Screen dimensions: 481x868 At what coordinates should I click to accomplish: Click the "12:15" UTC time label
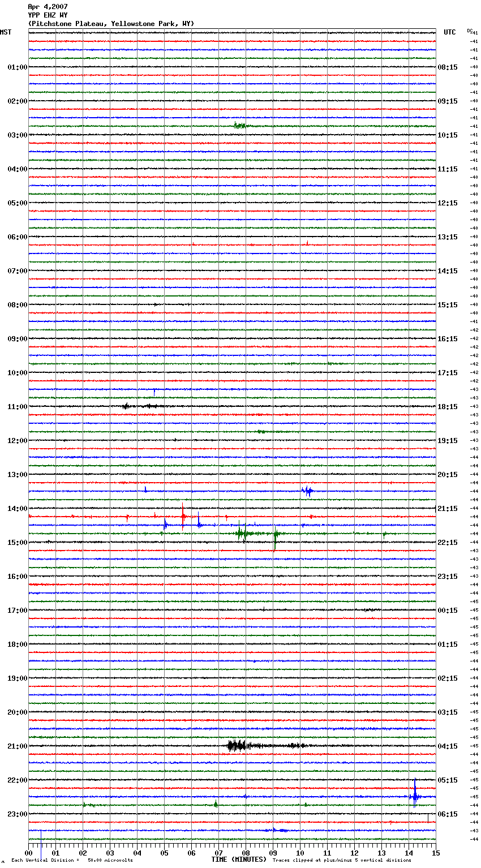448,203
